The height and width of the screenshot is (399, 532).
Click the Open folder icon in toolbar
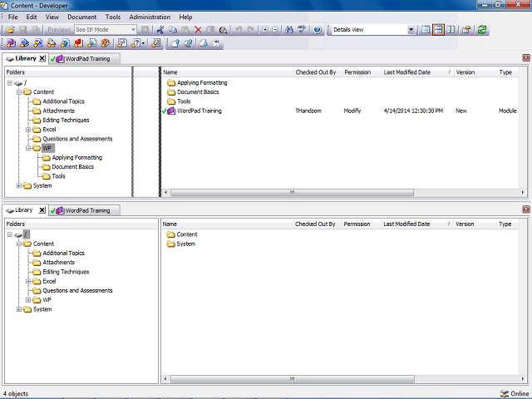pos(11,30)
